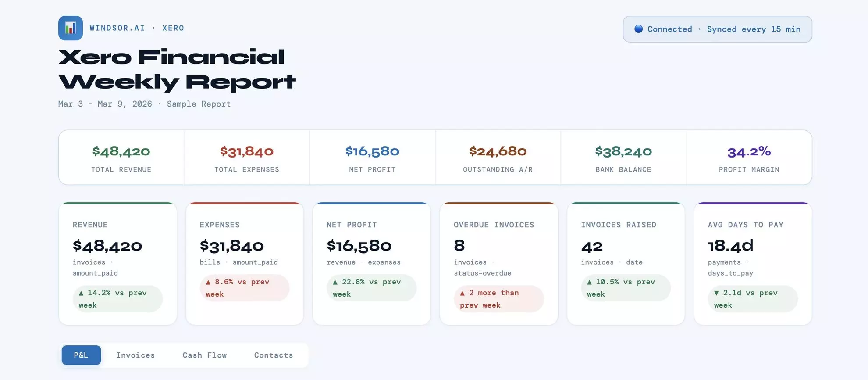Click the green bar atop the Revenue card
The image size is (868, 380).
point(117,204)
